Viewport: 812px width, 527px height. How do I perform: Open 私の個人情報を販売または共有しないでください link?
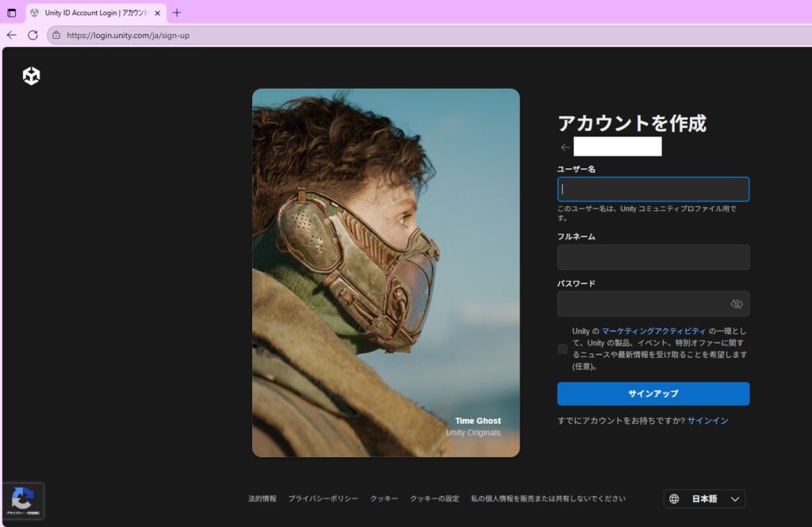(x=548, y=498)
